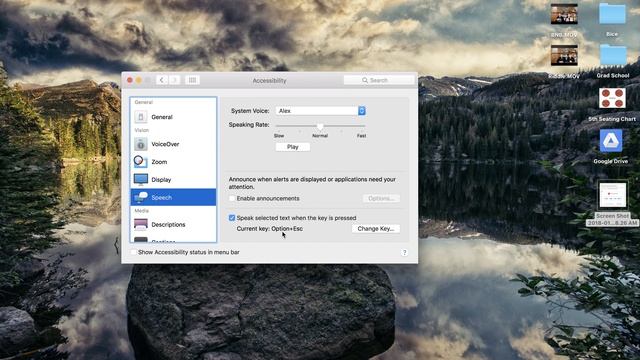Select the Speech sidebar item
The width and height of the screenshot is (640, 360).
(x=173, y=197)
